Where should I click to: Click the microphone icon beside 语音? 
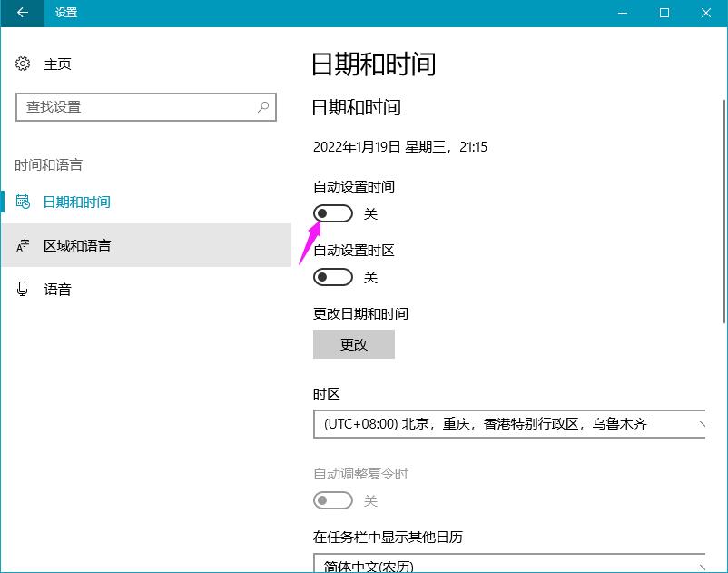click(x=23, y=289)
